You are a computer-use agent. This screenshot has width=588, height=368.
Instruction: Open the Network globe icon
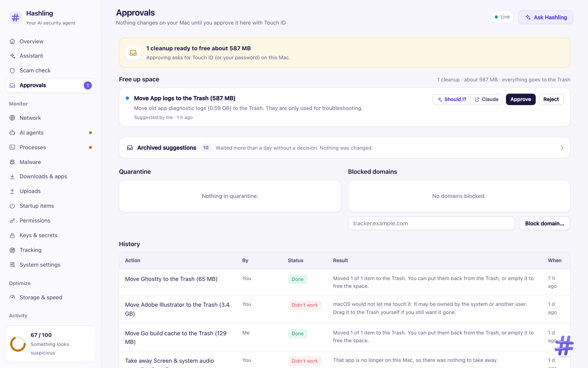click(12, 118)
